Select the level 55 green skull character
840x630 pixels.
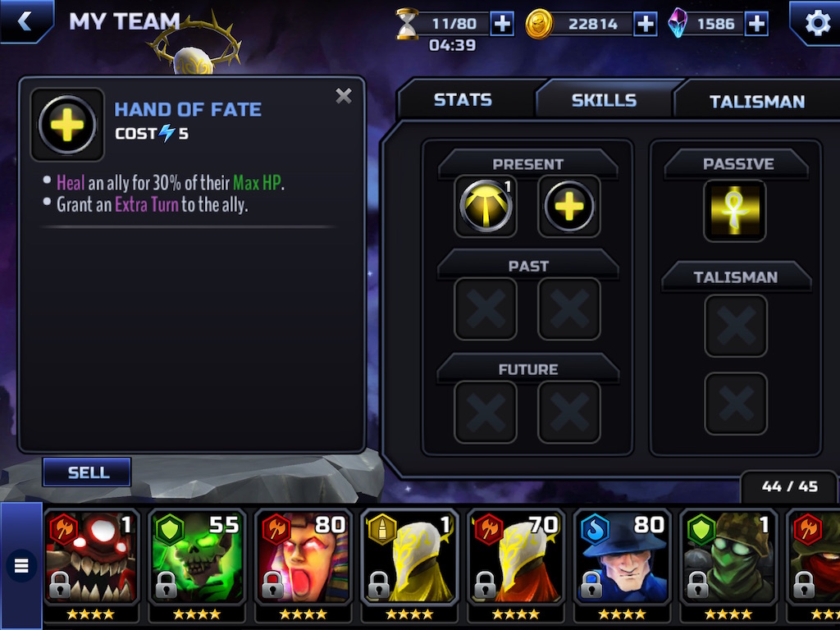coord(197,565)
